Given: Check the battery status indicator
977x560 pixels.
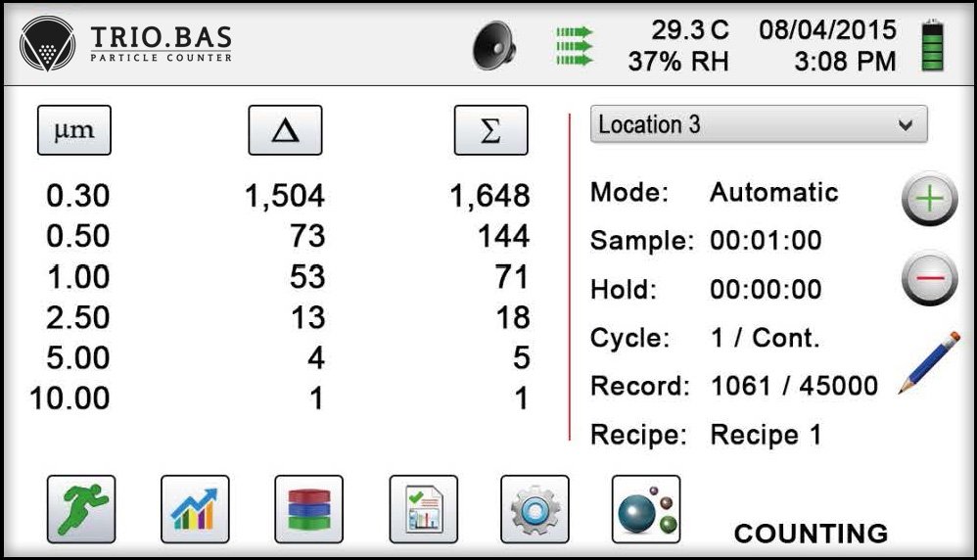Looking at the screenshot, I should click(932, 46).
